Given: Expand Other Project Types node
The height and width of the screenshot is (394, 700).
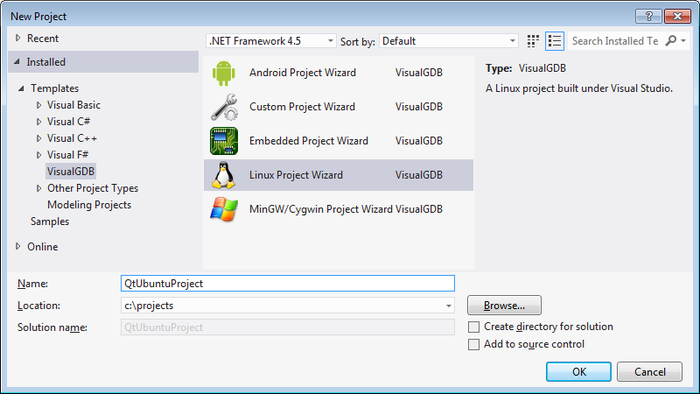Looking at the screenshot, I should (39, 188).
